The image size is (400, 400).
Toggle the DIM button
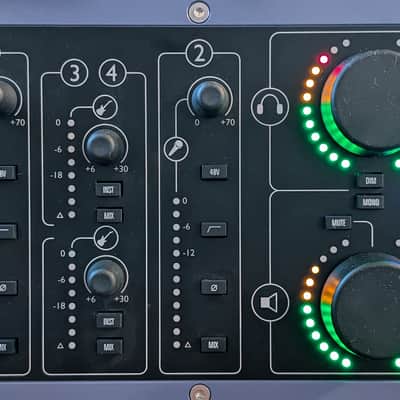coord(370,180)
